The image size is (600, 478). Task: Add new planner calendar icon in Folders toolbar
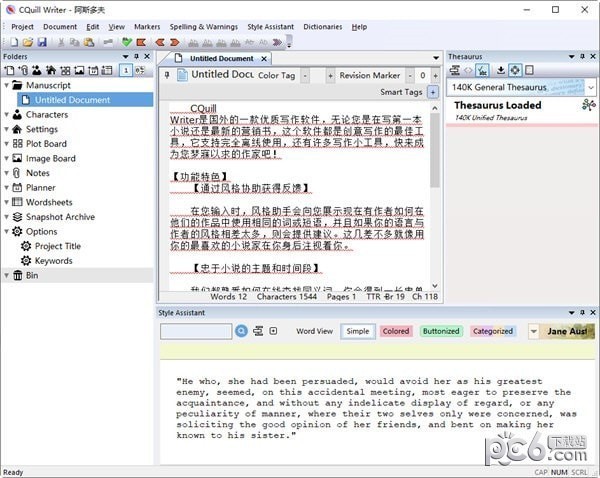tap(93, 70)
